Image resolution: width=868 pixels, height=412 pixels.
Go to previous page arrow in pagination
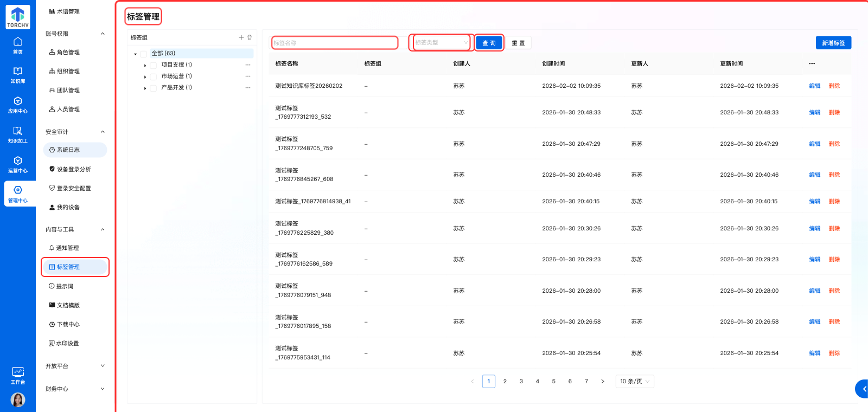pyautogui.click(x=473, y=381)
